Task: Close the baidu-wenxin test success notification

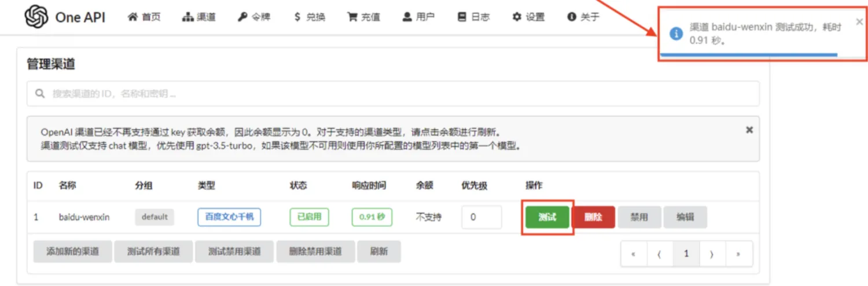Action: click(x=859, y=22)
